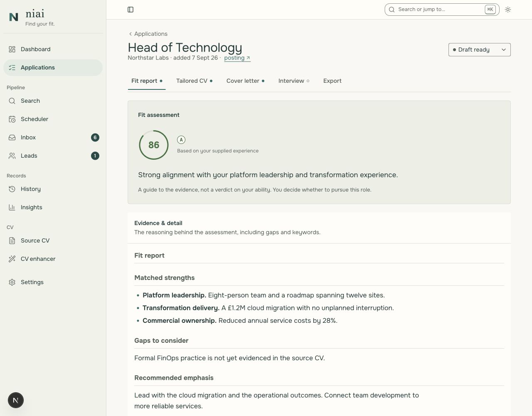Click the Commercial ownership bullet text
The image size is (532, 416).
pos(240,321)
